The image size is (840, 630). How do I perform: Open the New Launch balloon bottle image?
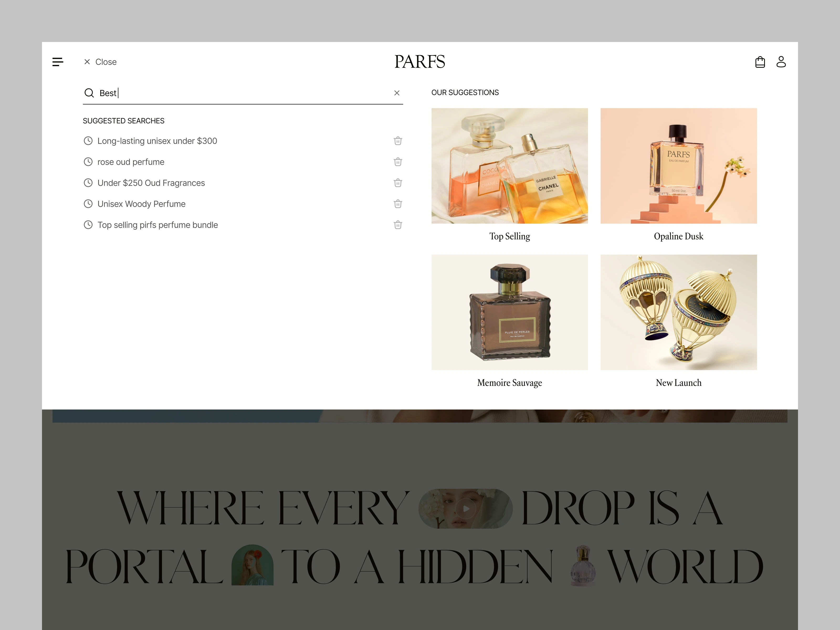[678, 312]
